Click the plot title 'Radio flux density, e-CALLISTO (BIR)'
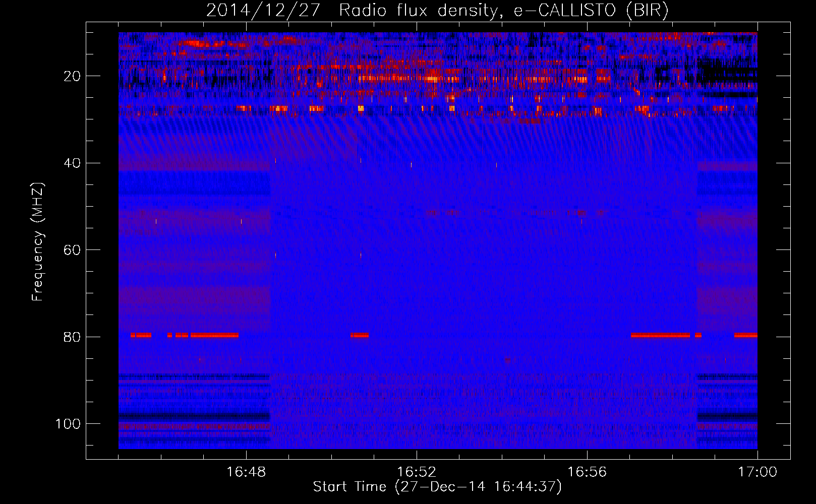816x504 pixels. [503, 10]
